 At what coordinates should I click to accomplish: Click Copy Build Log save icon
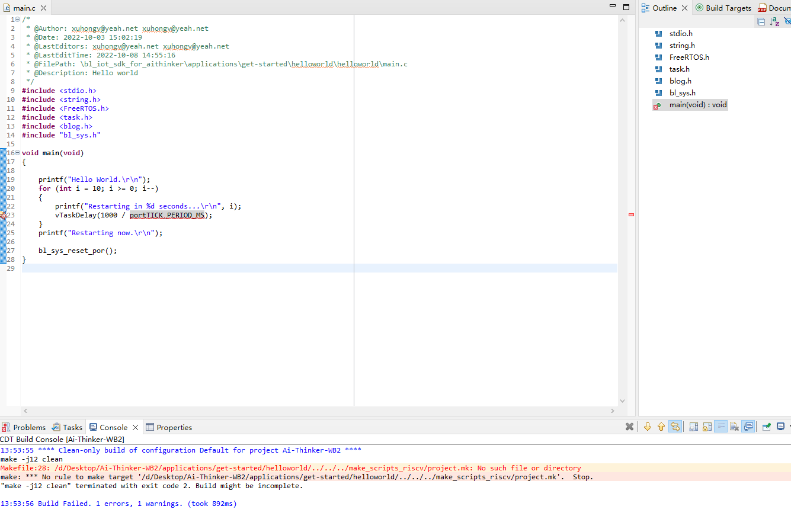(x=693, y=427)
